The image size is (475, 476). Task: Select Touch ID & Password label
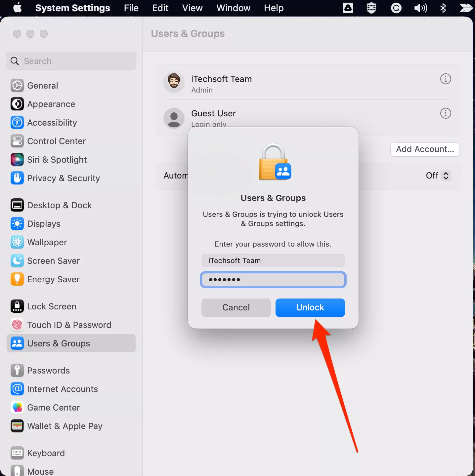pos(69,325)
